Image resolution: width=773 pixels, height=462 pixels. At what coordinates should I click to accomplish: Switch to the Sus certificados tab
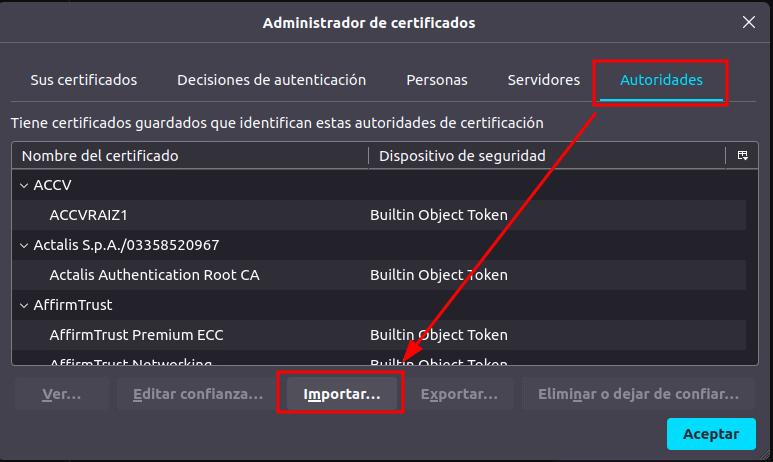click(84, 80)
